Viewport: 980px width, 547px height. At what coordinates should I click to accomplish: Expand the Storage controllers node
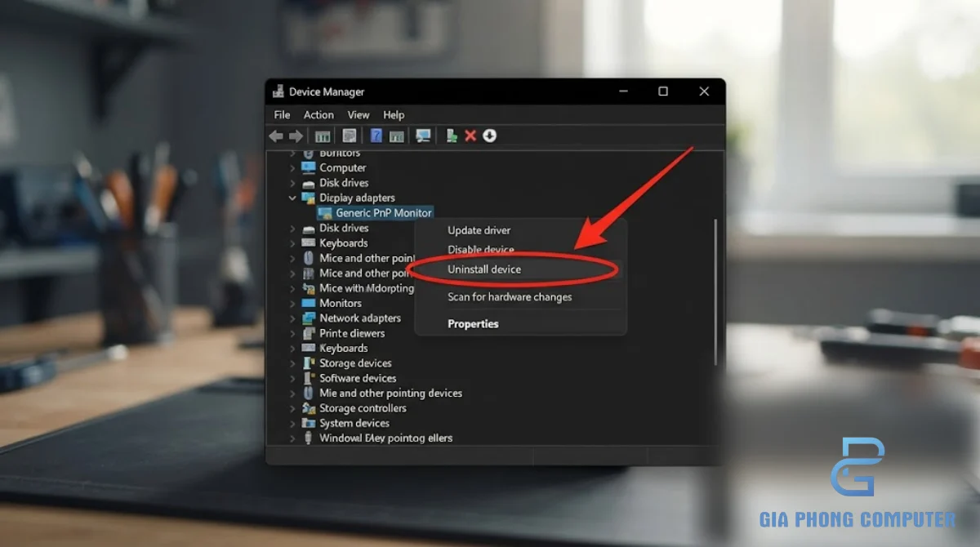point(293,408)
